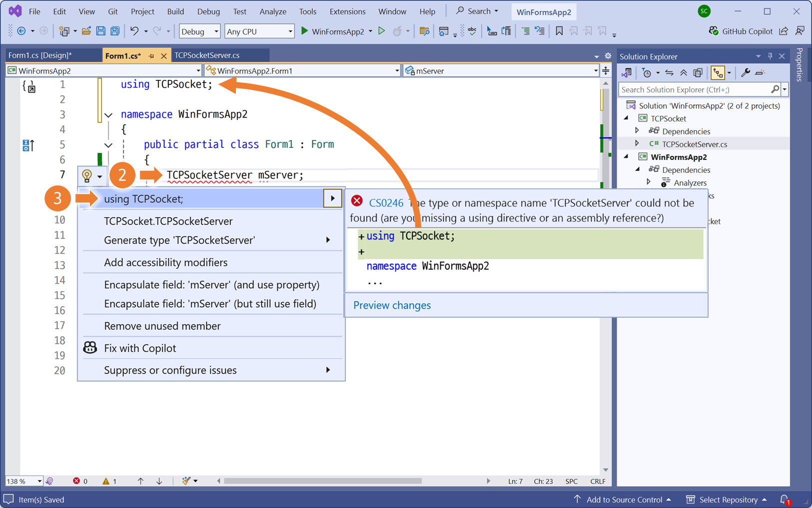Image resolution: width=812 pixels, height=508 pixels.
Task: Comment out selected lines icon
Action: [x=525, y=31]
